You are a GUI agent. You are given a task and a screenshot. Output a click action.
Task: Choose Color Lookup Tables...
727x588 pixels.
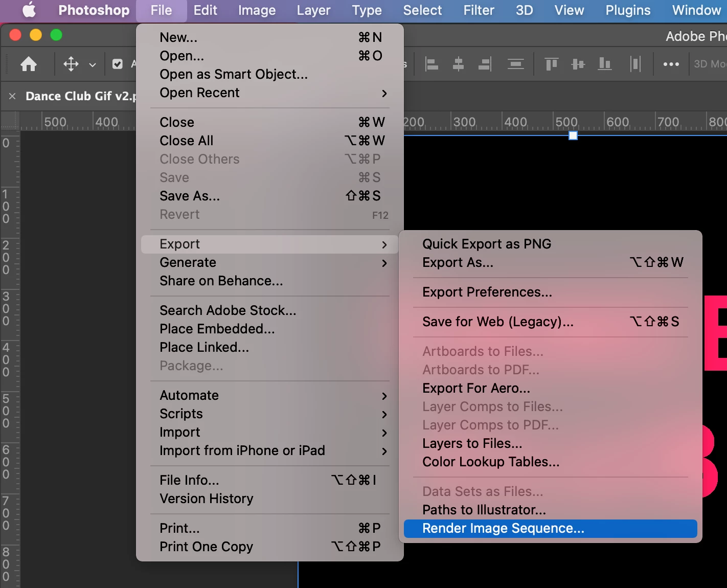click(551, 462)
